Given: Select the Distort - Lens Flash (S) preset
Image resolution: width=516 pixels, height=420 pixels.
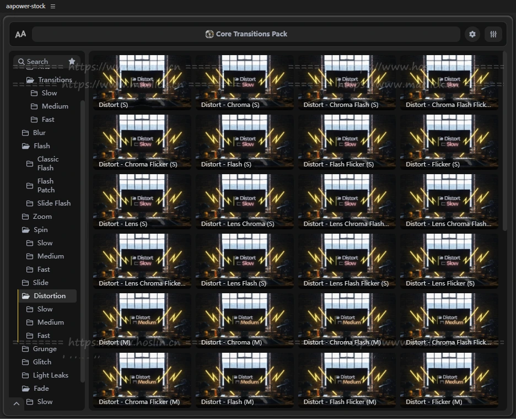Looking at the screenshot, I should point(244,260).
